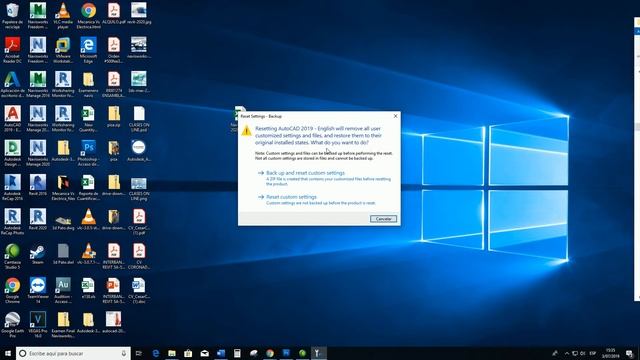Open Mail app from the taskbar
This screenshot has height=360, width=640.
pyautogui.click(x=204, y=353)
